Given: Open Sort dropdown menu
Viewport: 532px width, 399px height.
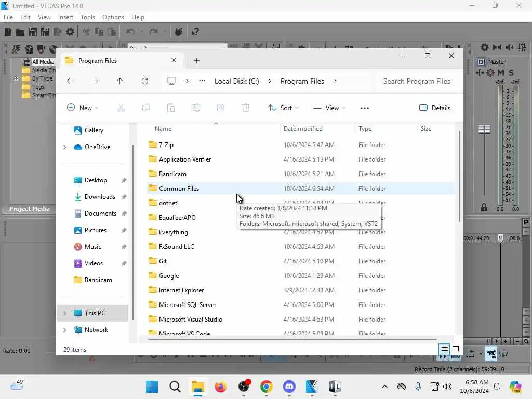Looking at the screenshot, I should point(283,108).
